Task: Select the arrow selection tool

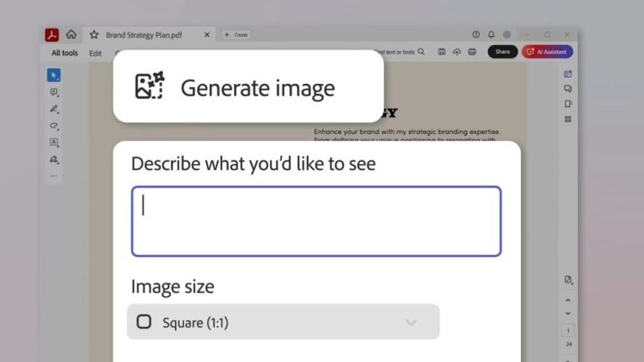Action: point(54,75)
